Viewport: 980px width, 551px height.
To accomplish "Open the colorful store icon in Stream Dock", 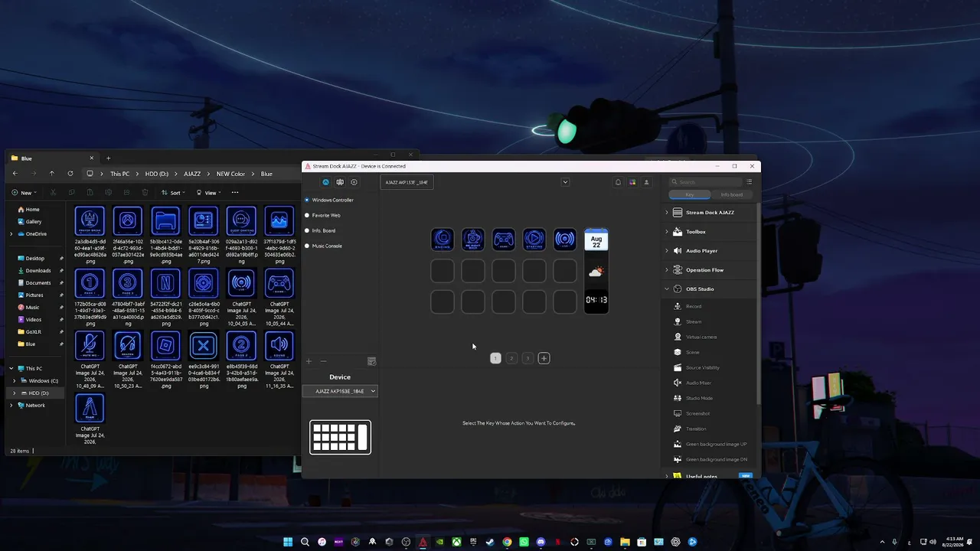I will [x=632, y=182].
